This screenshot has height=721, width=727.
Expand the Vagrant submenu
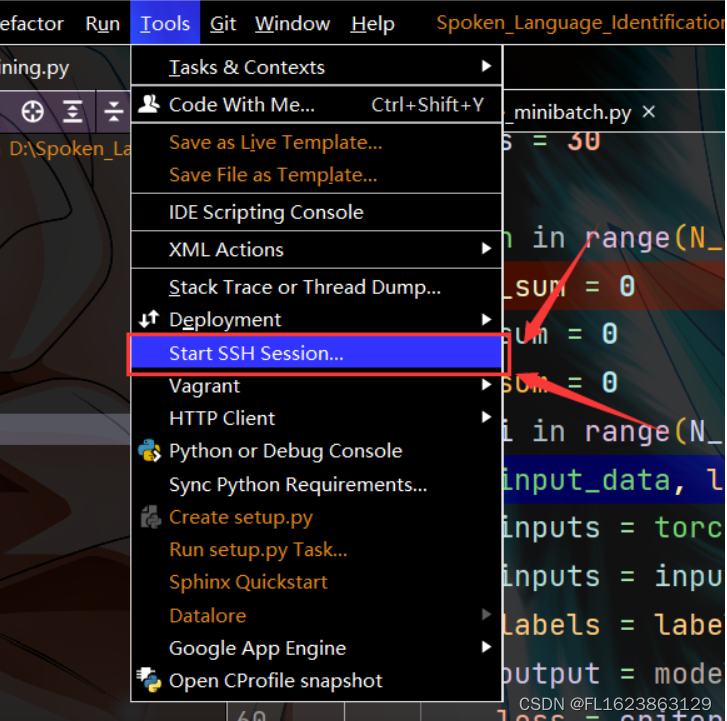tap(317, 386)
